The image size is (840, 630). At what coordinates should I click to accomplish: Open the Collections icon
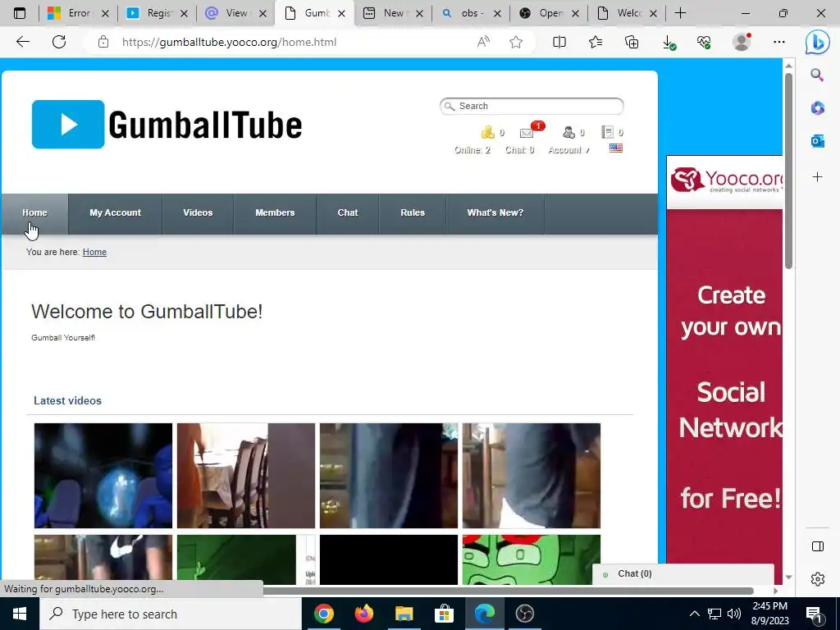632,42
